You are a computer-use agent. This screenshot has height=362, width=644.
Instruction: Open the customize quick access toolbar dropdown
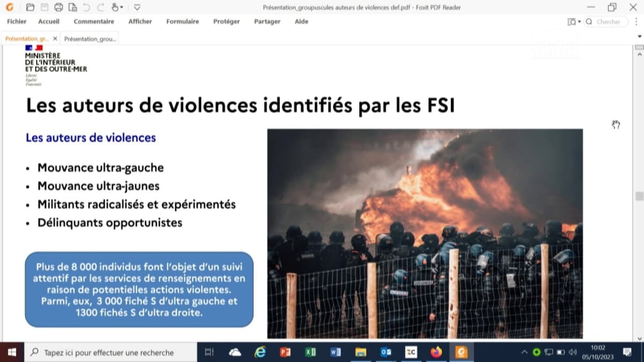point(137,8)
